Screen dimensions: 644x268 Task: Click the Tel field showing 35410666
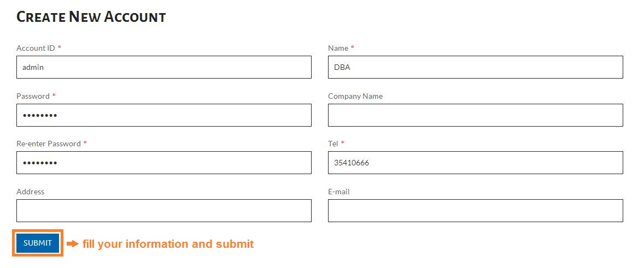(475, 163)
